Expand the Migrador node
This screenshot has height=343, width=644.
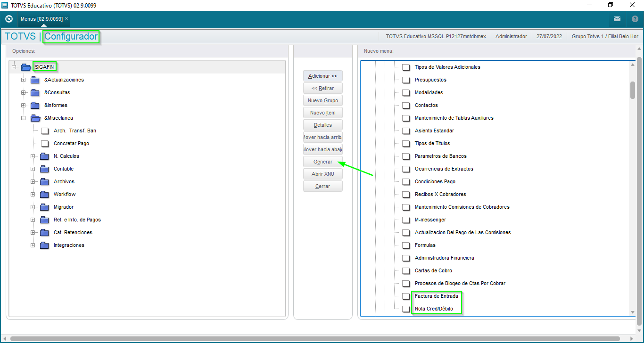[x=33, y=207]
